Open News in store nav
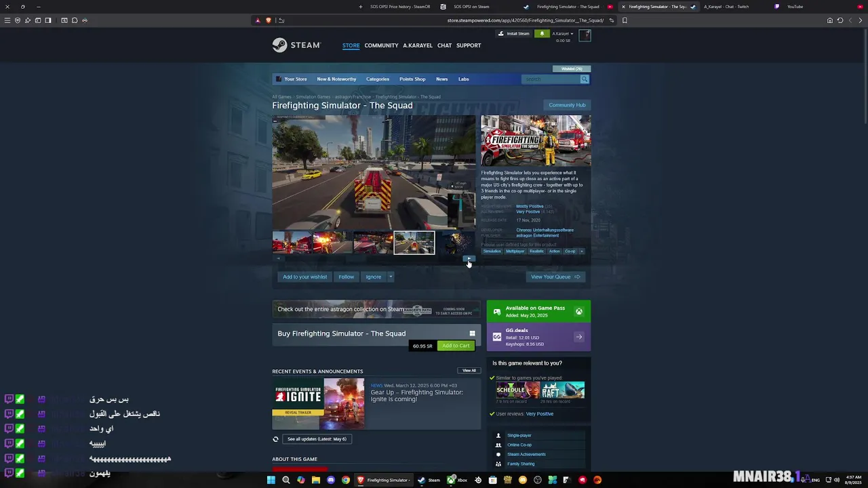Viewport: 868px width, 488px height. click(x=441, y=79)
